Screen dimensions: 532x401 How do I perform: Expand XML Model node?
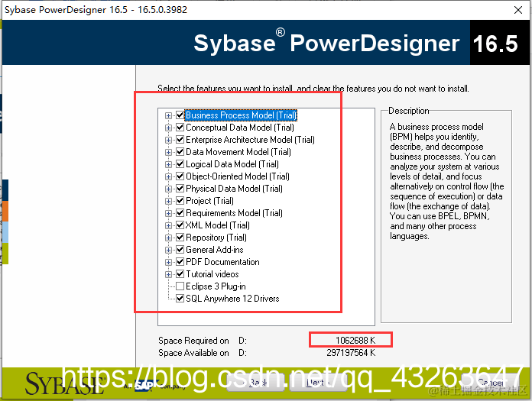168,225
